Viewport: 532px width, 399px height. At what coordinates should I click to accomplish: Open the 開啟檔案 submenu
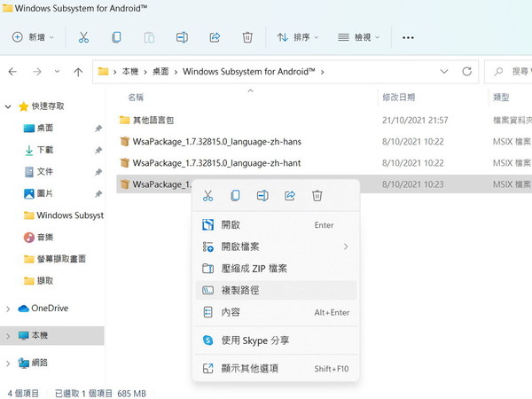click(x=276, y=246)
